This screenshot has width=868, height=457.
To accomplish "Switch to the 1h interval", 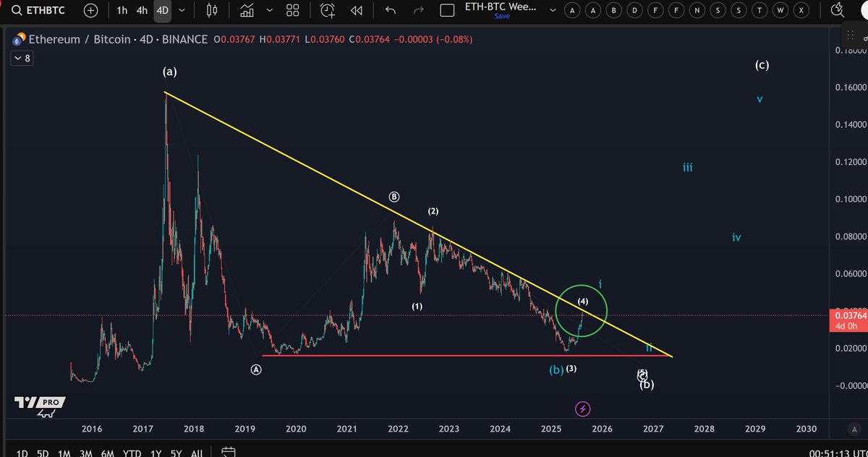I will pyautogui.click(x=122, y=11).
